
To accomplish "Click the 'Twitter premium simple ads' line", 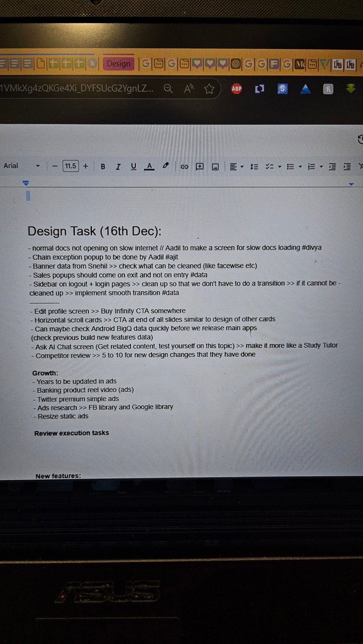I will pos(76,399).
